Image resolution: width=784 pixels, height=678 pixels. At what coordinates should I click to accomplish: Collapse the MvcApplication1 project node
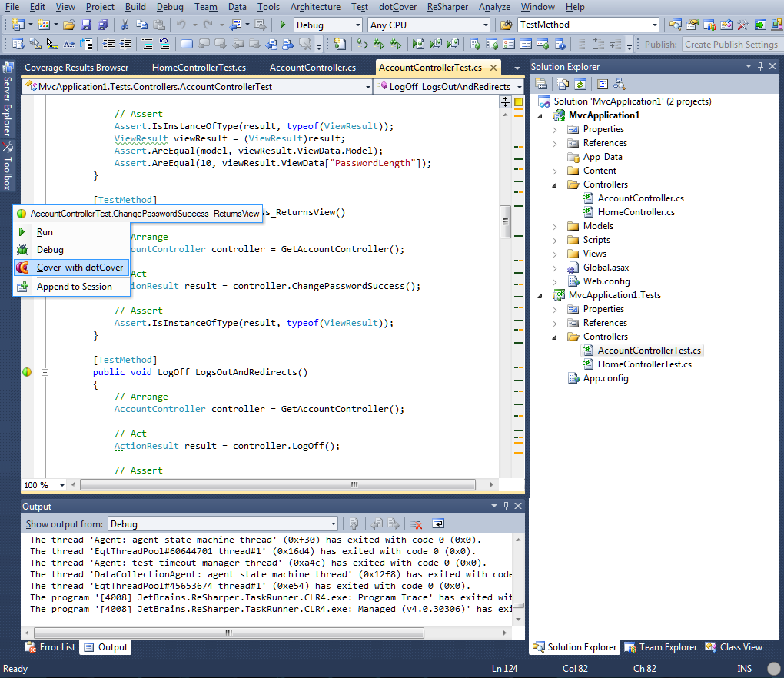point(540,115)
